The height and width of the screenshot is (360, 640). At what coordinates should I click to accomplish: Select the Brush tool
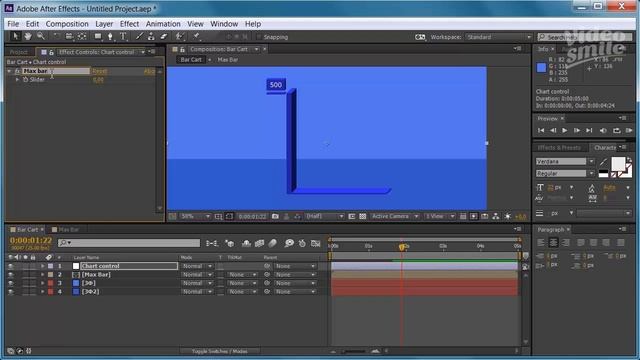tap(139, 36)
